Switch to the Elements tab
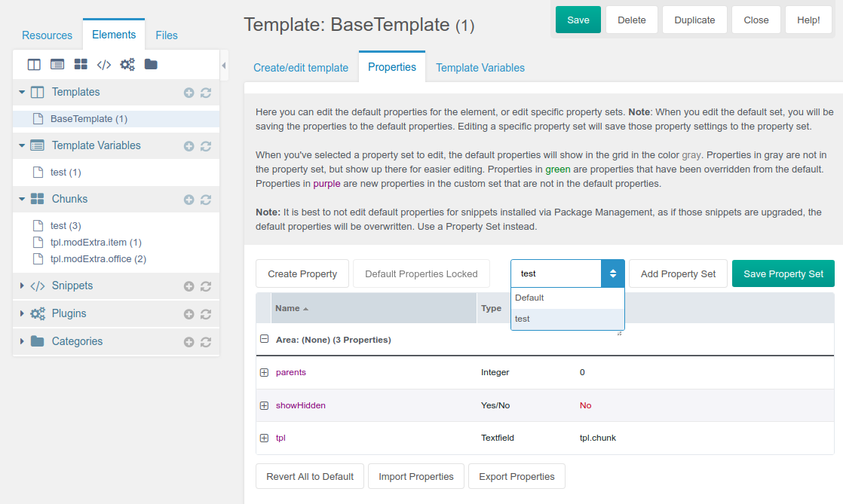Viewport: 843px width, 504px height. [x=113, y=35]
